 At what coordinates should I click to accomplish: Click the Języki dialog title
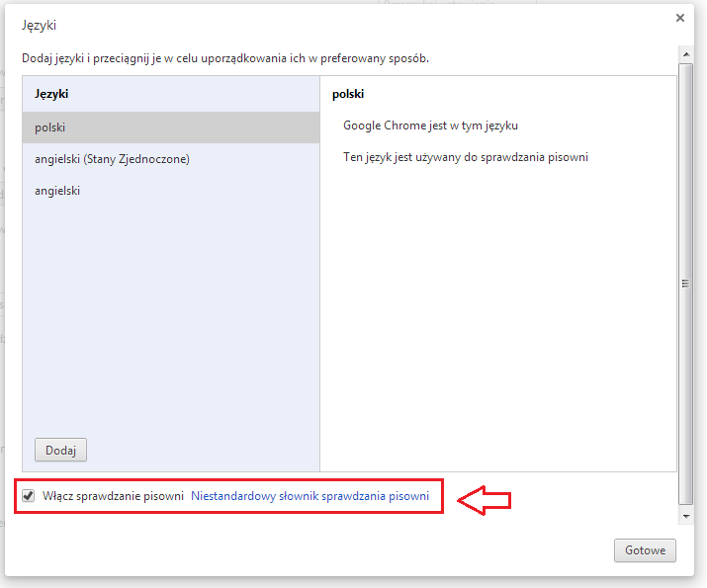coord(39,24)
